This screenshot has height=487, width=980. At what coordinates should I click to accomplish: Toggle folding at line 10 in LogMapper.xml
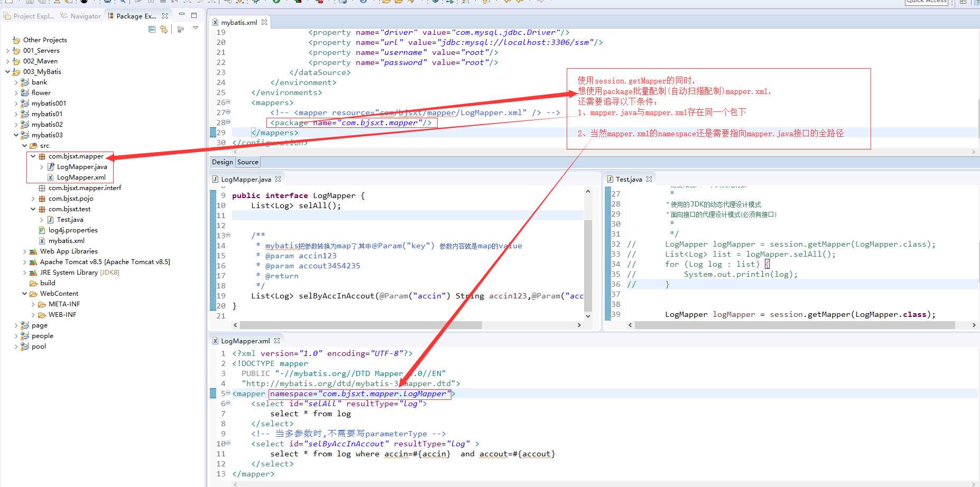coord(228,443)
